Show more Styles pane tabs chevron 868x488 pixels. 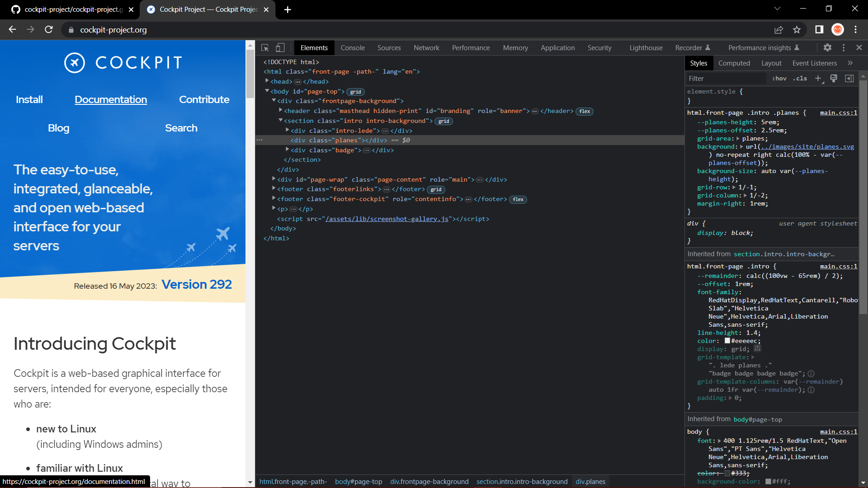click(x=850, y=63)
